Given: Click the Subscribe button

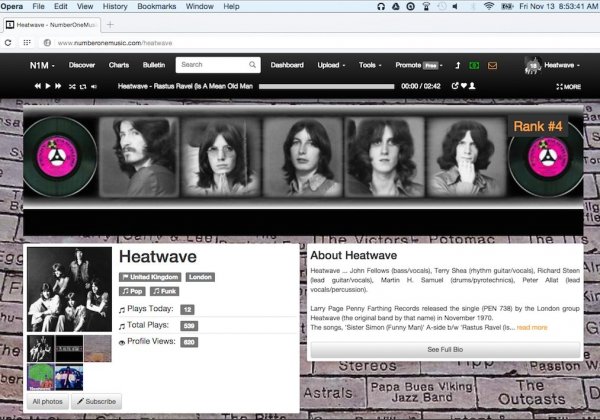Looking at the screenshot, I should pos(96,402).
